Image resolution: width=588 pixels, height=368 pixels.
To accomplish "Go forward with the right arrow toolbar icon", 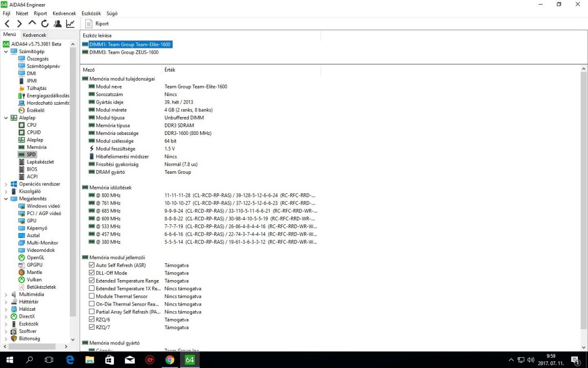I will click(x=19, y=24).
